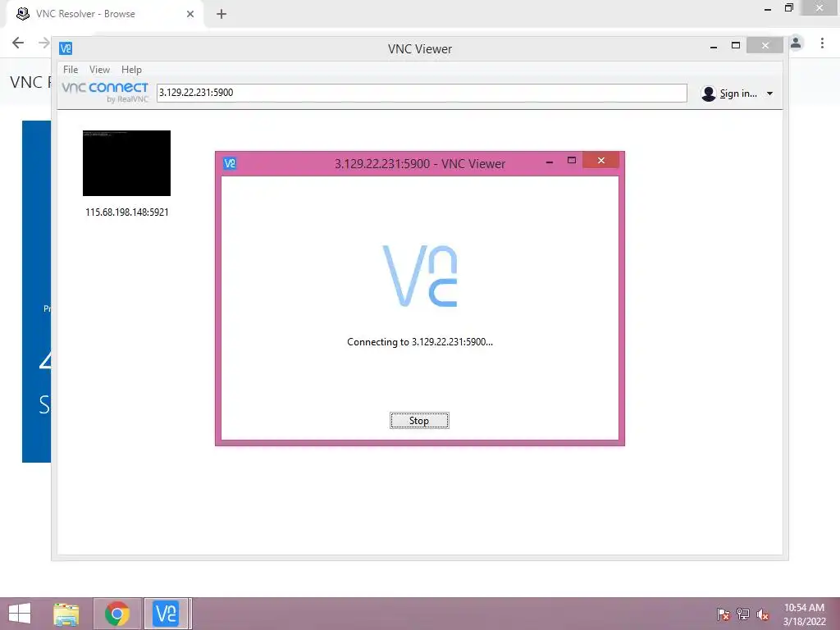Stop the connection attempt

point(419,421)
